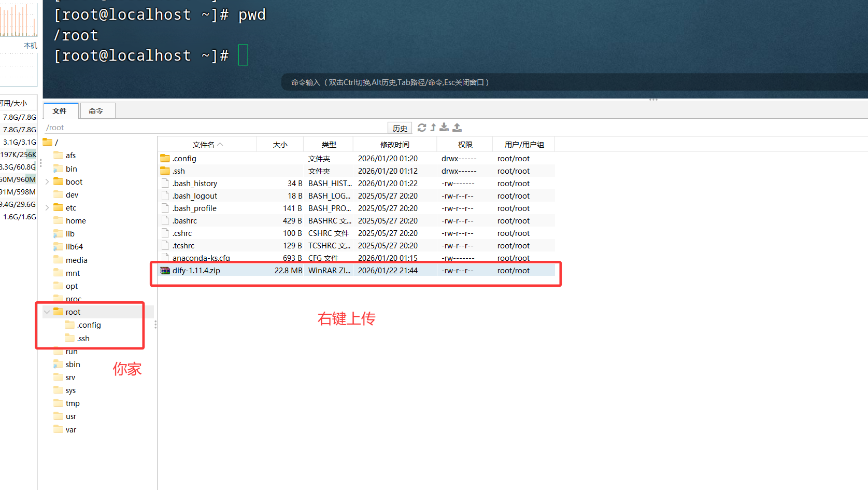The height and width of the screenshot is (490, 868).
Task: Select the .ssh folder row in file list
Action: 357,171
